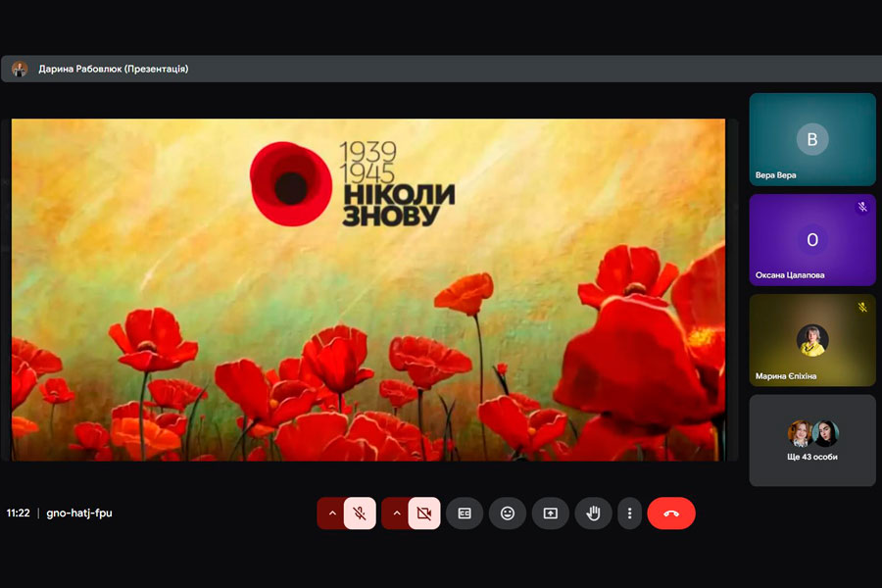Click the meeting code gno-hatj-fpu
This screenshot has width=882, height=588.
[x=79, y=513]
